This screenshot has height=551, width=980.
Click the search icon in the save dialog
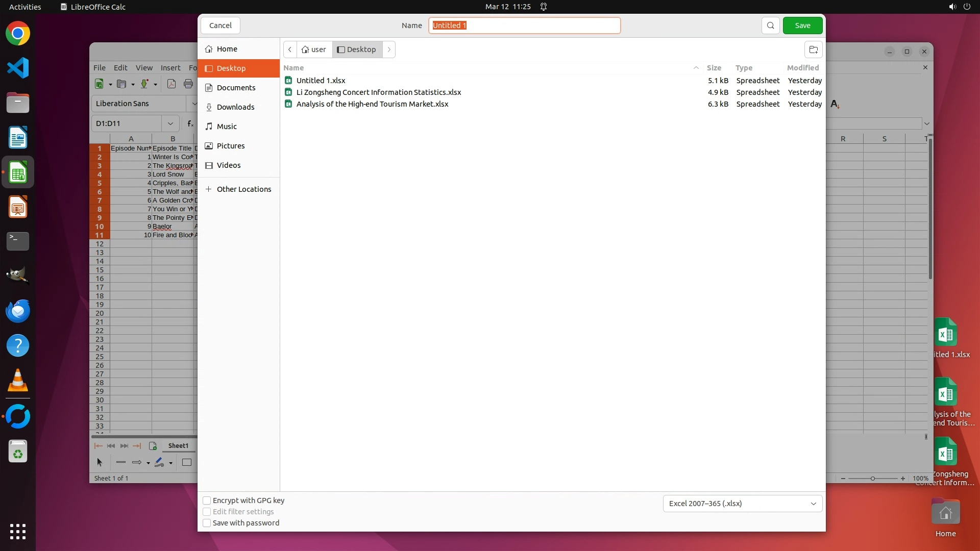tap(770, 26)
